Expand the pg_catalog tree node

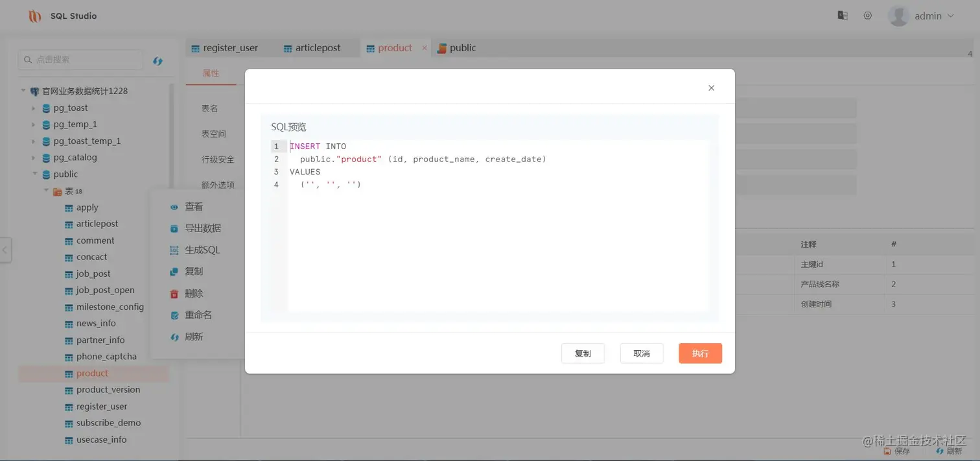click(x=32, y=157)
